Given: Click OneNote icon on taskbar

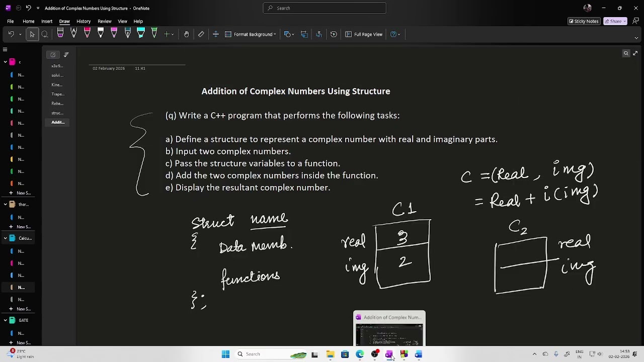Looking at the screenshot, I should click(389, 354).
